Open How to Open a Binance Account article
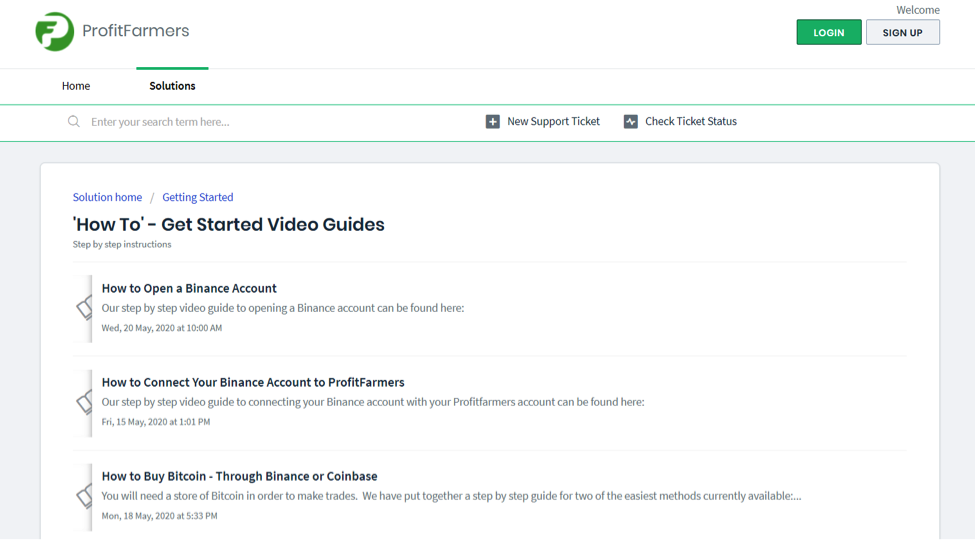This screenshot has width=975, height=540. click(189, 288)
